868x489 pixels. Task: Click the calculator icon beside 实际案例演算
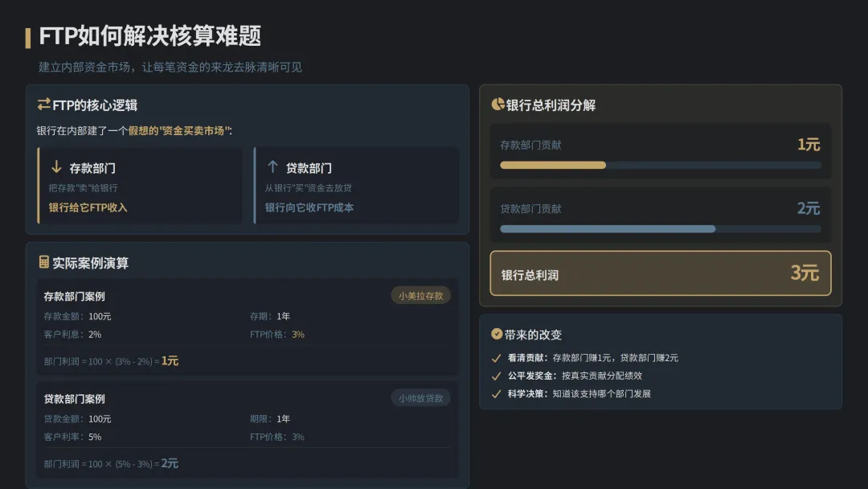(43, 262)
